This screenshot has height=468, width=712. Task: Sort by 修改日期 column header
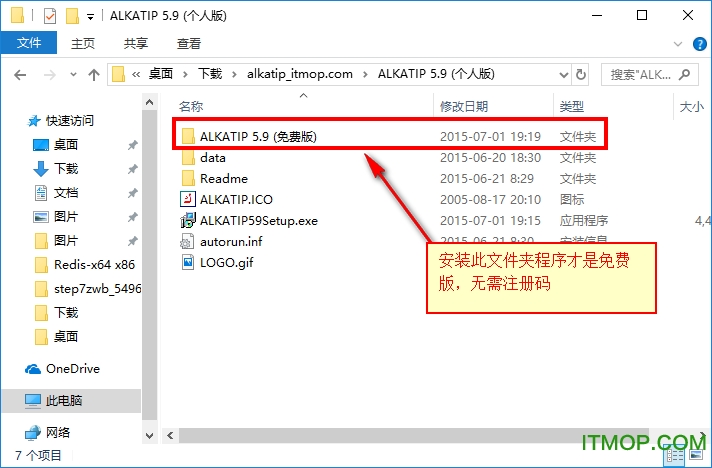(464, 107)
